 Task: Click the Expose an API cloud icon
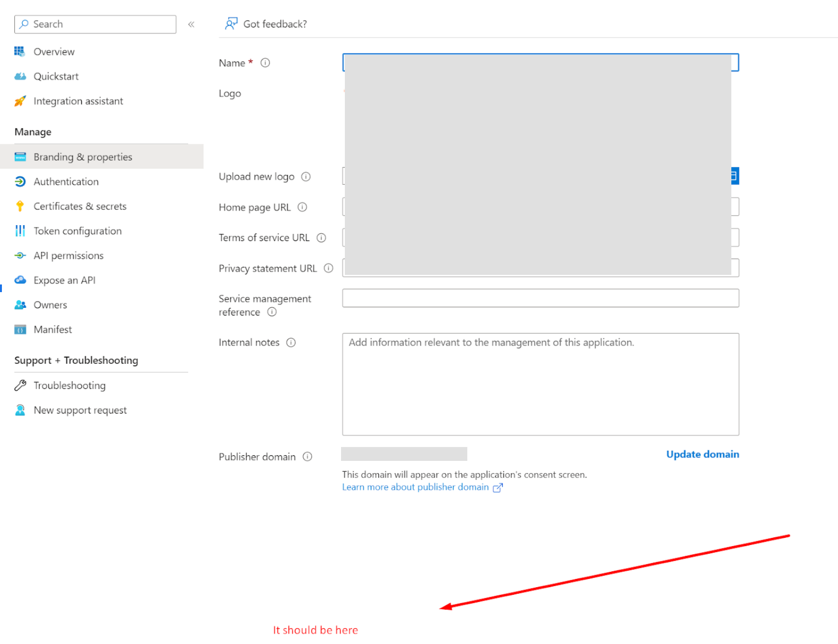coord(20,280)
